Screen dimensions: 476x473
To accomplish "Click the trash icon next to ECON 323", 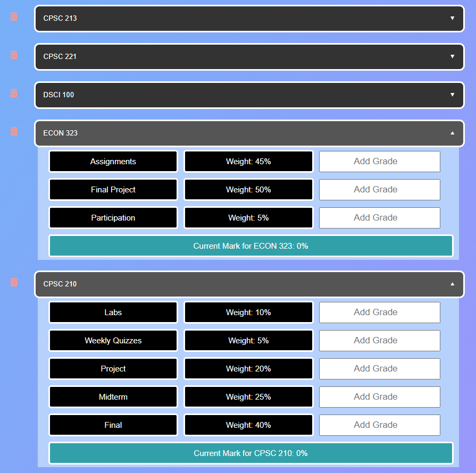I will [13, 131].
